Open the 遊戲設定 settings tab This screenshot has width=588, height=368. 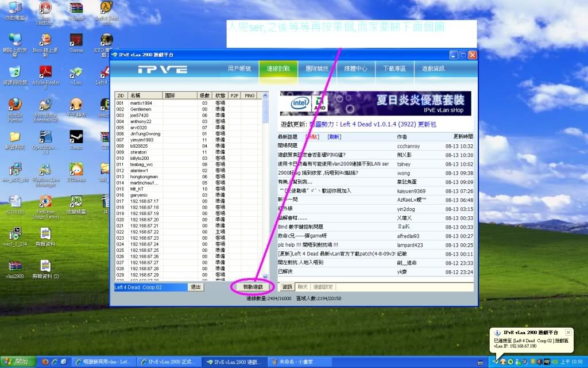[x=323, y=287]
